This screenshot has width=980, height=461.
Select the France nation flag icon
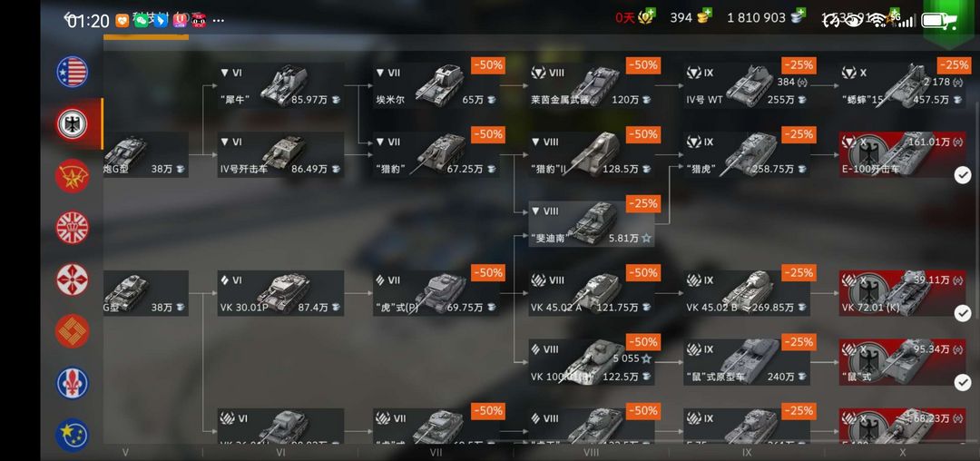pos(72,383)
